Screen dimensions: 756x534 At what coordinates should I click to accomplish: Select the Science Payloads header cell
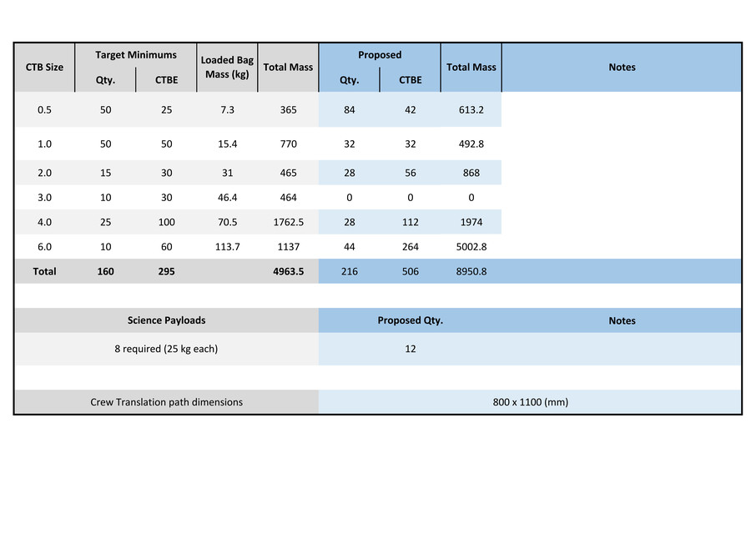[x=166, y=320]
